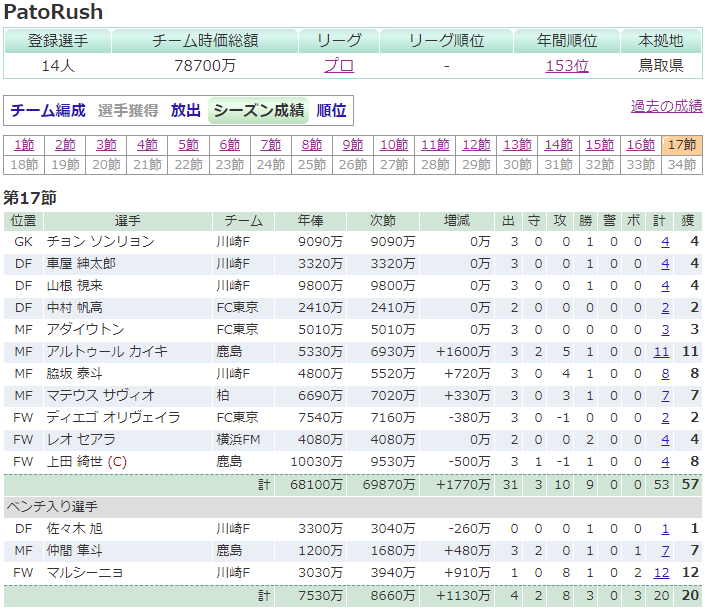Viewport: 705px width, 609px height.
Task: Click the ベンチ入り選手 section header
Action: point(353,507)
